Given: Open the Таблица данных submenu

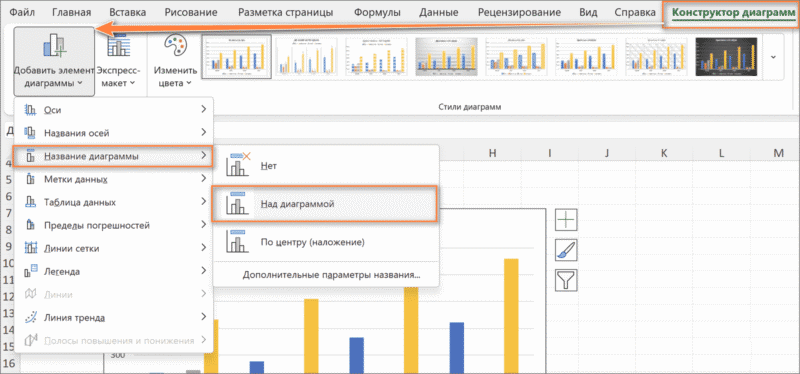Looking at the screenshot, I should coord(114,203).
